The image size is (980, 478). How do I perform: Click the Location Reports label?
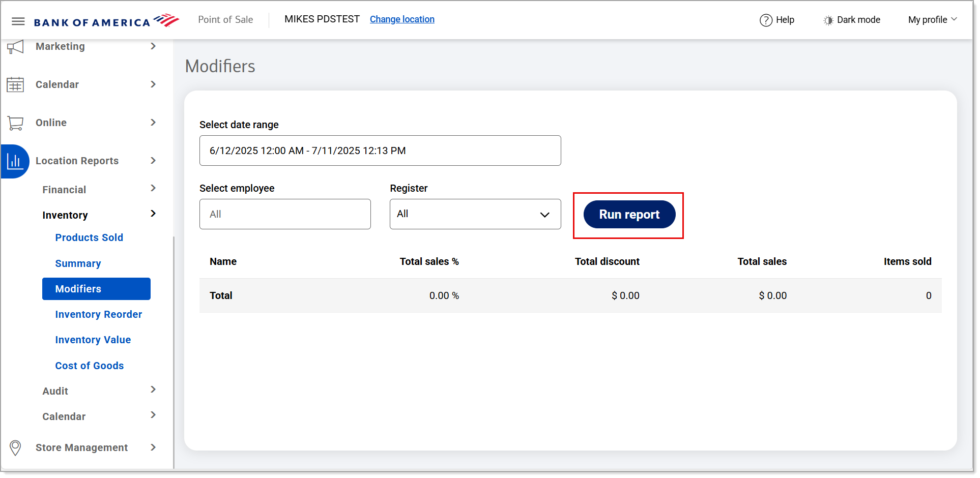point(77,161)
